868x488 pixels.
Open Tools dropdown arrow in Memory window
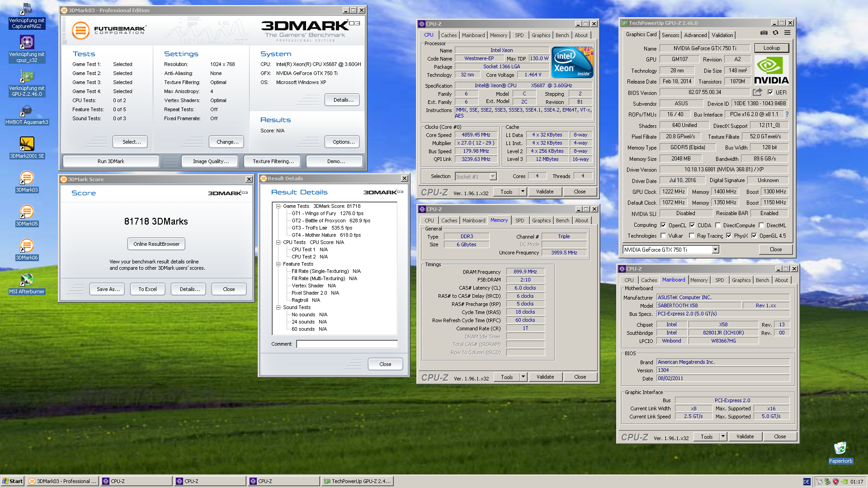click(x=524, y=377)
